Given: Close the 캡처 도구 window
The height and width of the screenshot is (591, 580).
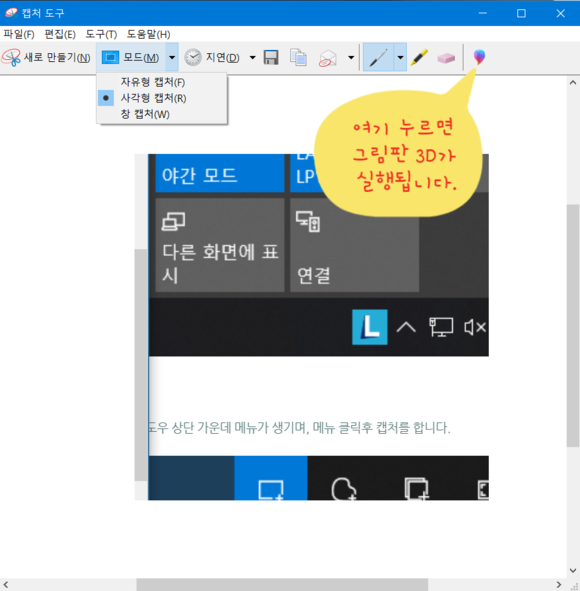Looking at the screenshot, I should [x=560, y=13].
